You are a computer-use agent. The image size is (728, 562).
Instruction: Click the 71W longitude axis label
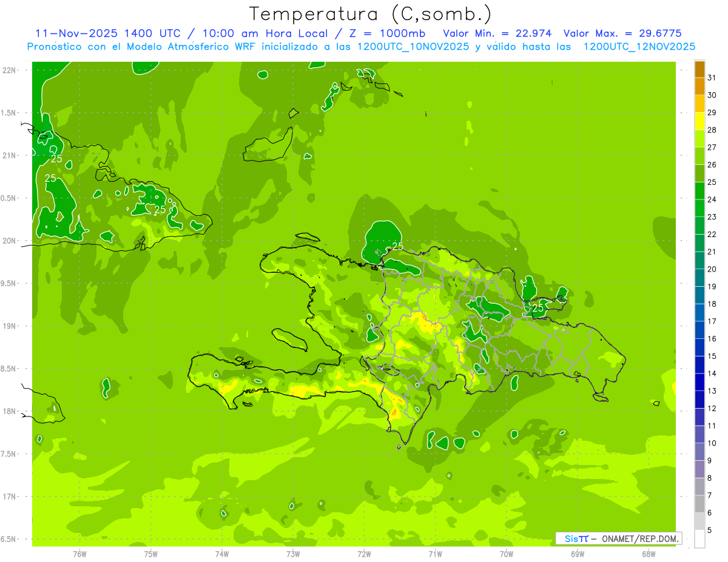pos(435,554)
